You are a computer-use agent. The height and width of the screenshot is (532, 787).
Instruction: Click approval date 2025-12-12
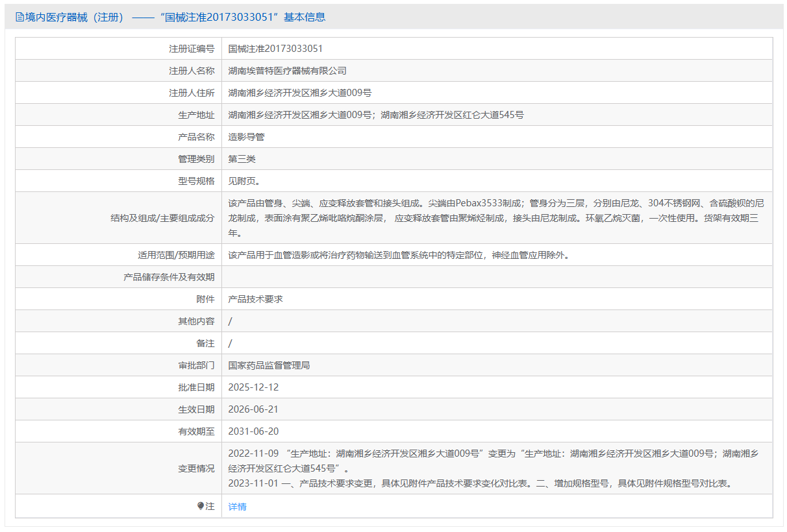[254, 387]
